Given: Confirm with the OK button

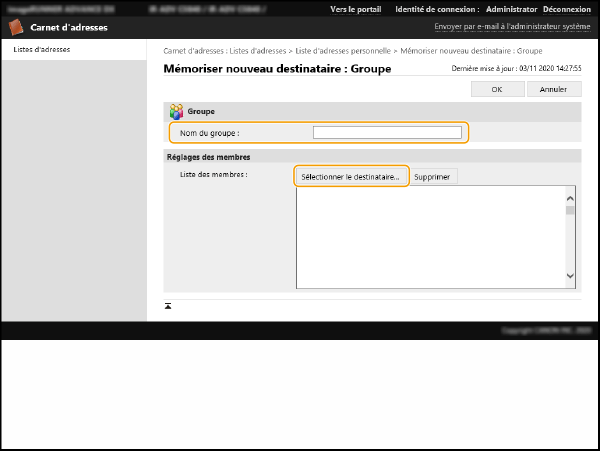Looking at the screenshot, I should [x=496, y=89].
